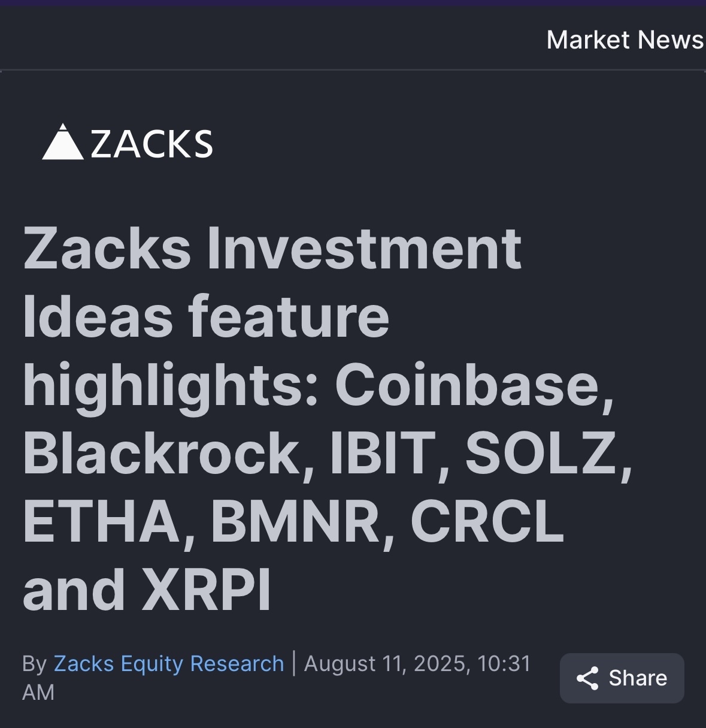
Task: Click the IBIT ticker in the headline
Action: click(383, 452)
